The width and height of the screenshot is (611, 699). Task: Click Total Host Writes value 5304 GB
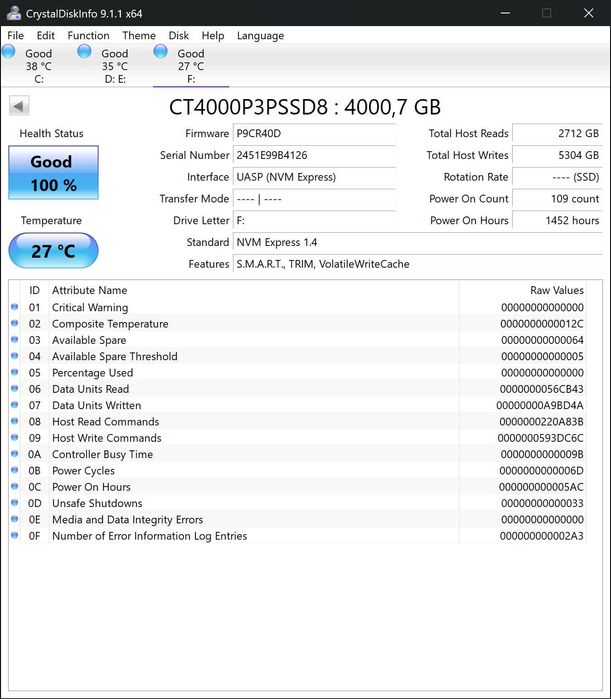pos(557,155)
